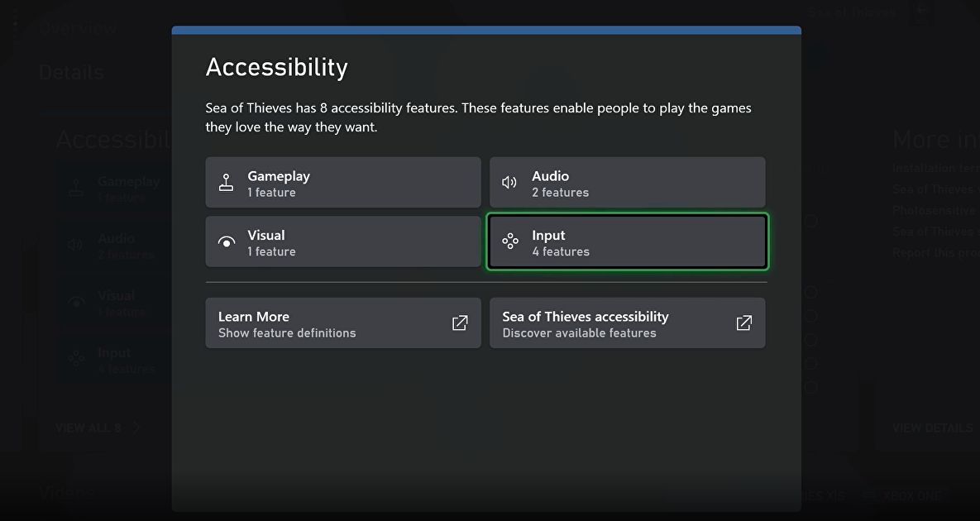Screen dimensions: 980x521
Task: Click external link icon on Sea of Thieves accessibility
Action: (743, 323)
